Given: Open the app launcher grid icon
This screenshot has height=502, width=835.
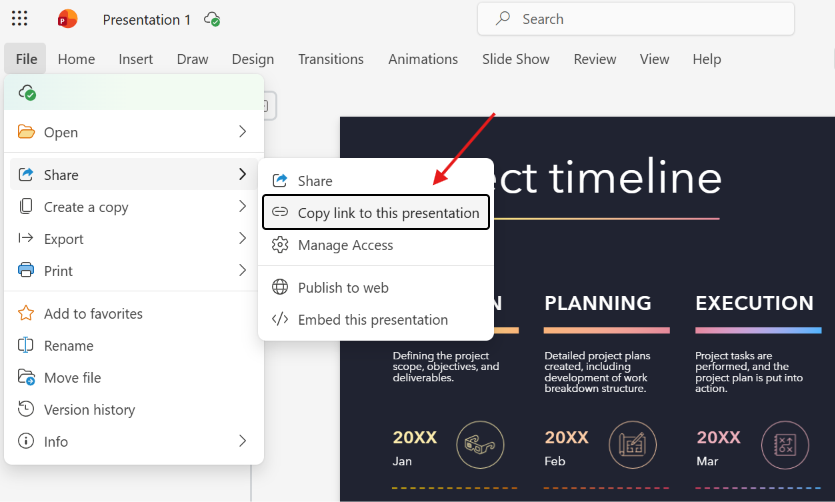Looking at the screenshot, I should (19, 19).
